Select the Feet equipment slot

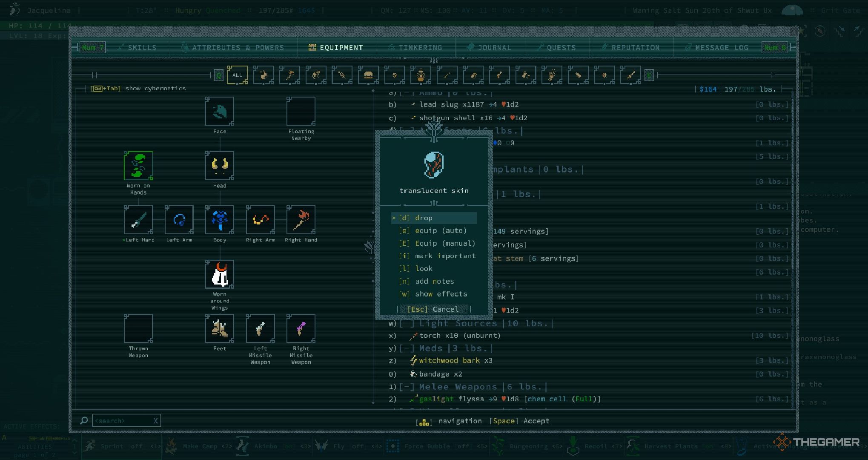220,328
